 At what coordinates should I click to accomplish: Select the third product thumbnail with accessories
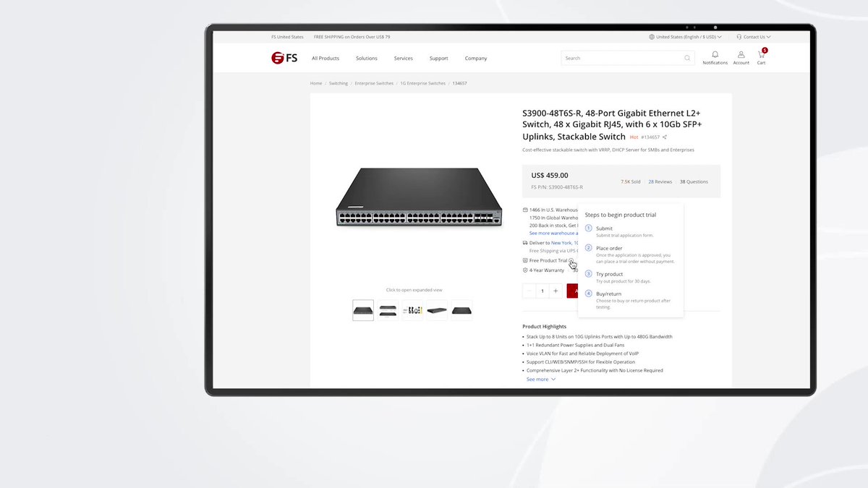[412, 310]
